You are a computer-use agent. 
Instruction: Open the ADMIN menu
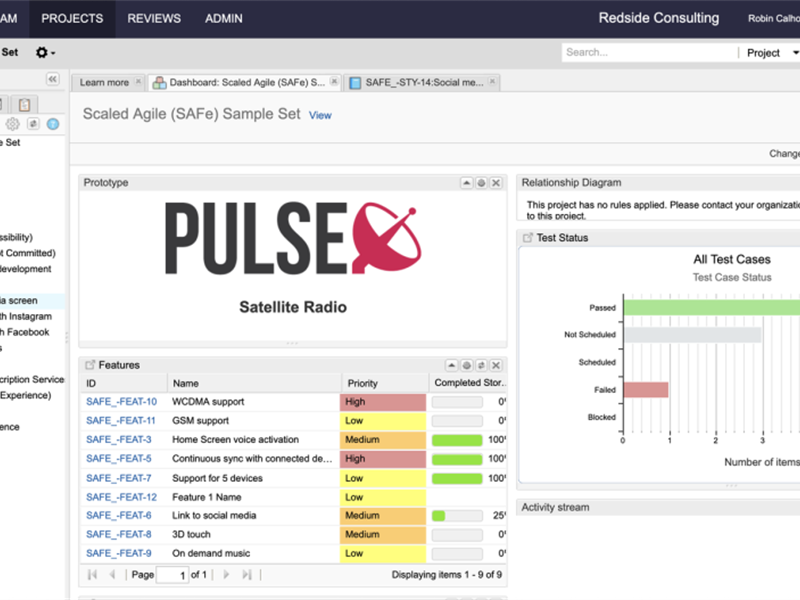coord(223,18)
